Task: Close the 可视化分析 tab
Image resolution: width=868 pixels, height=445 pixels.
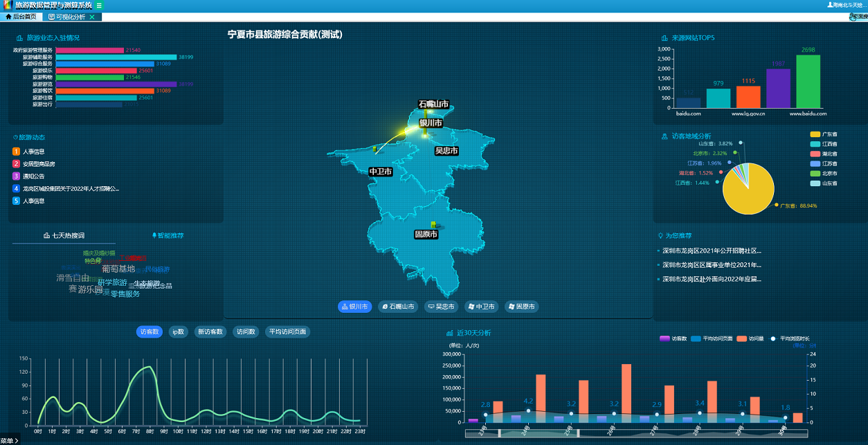Action: [x=92, y=17]
